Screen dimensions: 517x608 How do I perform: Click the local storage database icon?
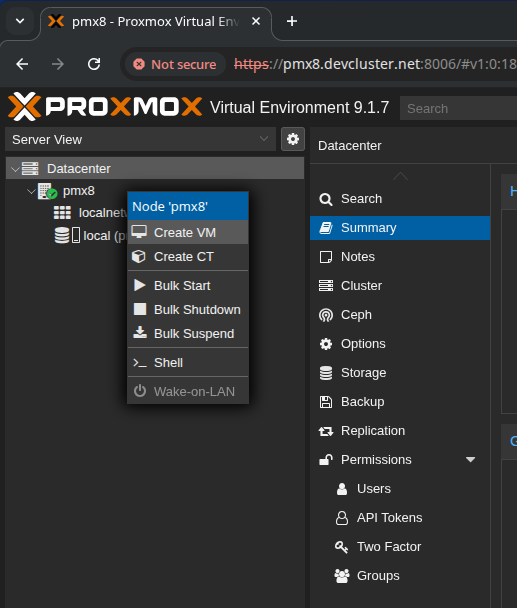pyautogui.click(x=62, y=235)
